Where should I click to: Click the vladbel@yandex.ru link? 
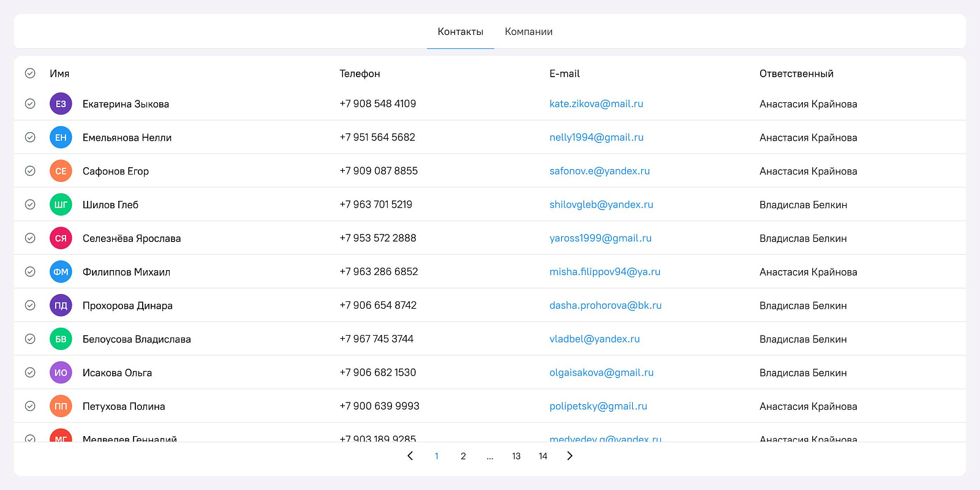(594, 339)
